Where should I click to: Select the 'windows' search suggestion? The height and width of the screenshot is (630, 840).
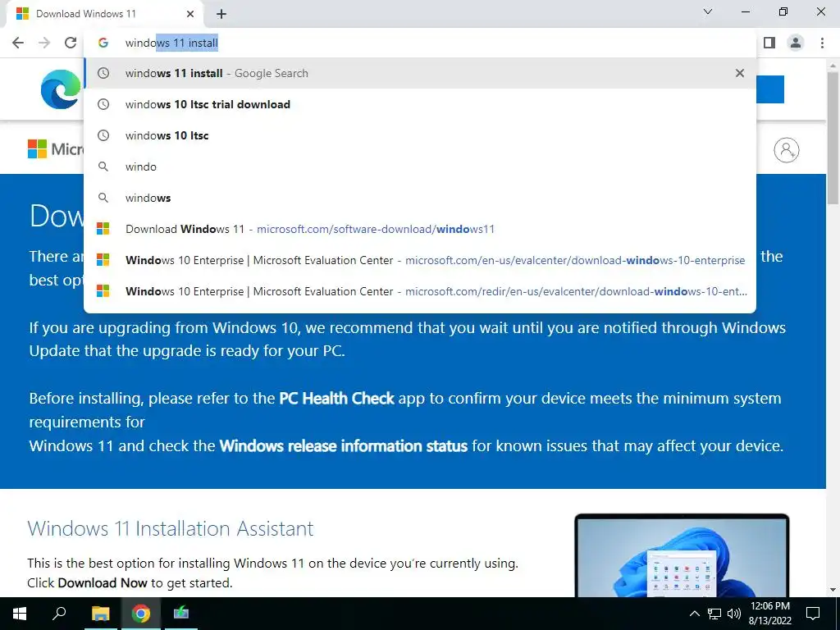[420, 198]
